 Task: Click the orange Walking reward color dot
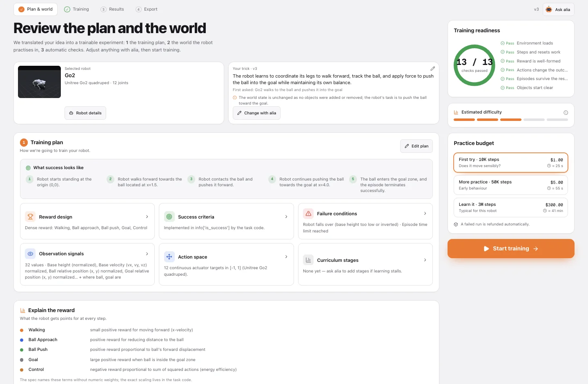pos(22,330)
